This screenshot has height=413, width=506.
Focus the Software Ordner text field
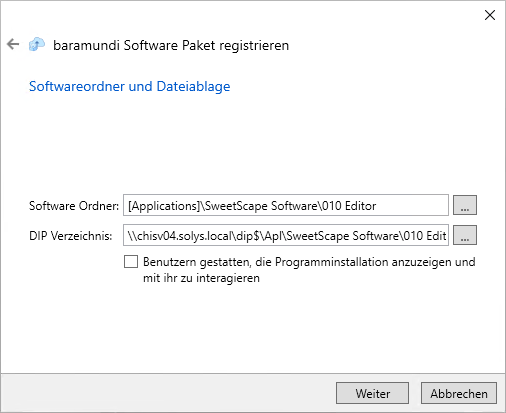pyautogui.click(x=286, y=205)
